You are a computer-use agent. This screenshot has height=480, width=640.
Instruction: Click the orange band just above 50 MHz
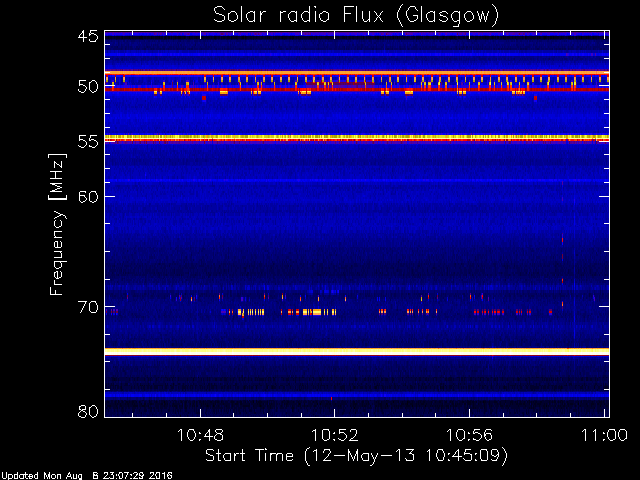click(x=357, y=73)
